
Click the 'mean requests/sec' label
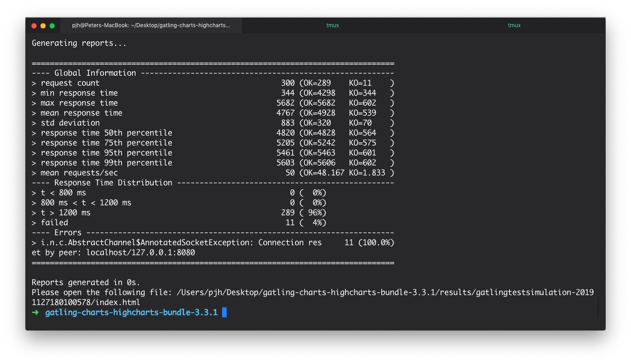pyautogui.click(x=79, y=173)
